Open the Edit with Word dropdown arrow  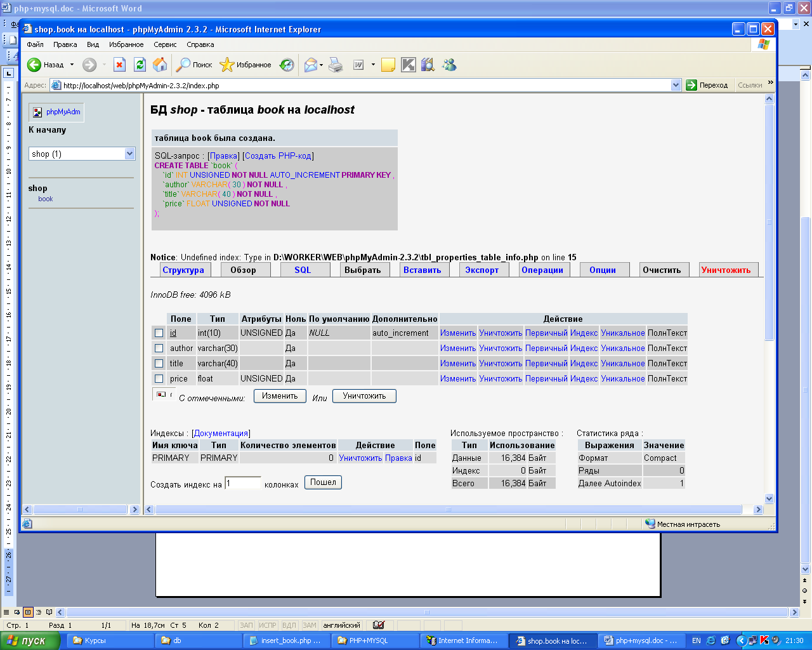click(373, 65)
